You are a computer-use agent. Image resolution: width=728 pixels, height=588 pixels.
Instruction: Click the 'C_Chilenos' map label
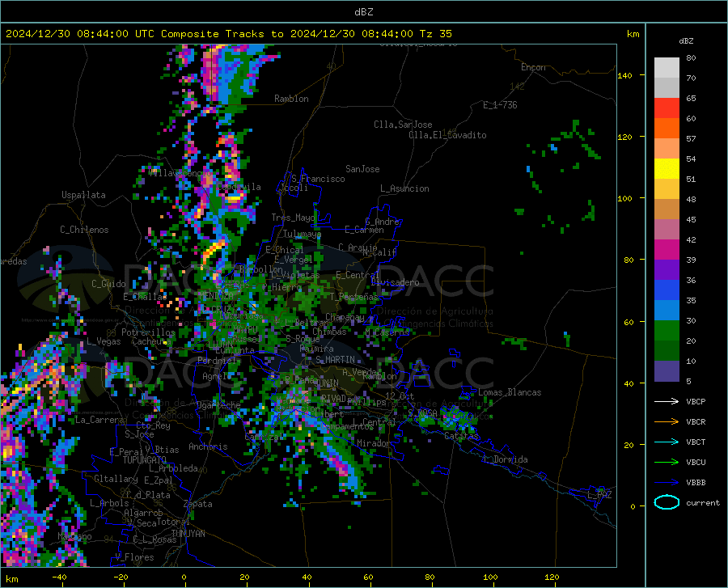point(84,230)
